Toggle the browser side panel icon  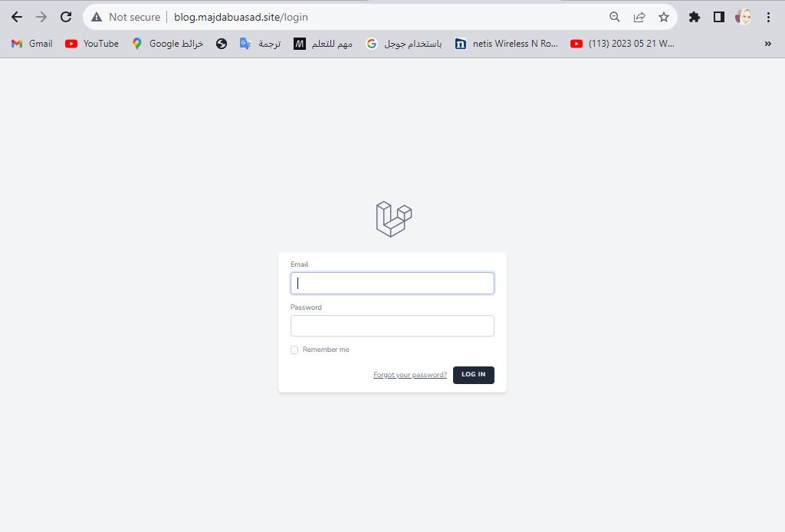click(718, 17)
